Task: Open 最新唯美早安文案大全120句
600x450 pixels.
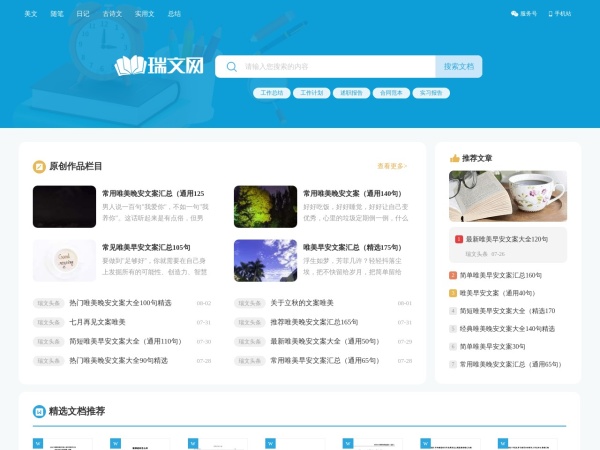Action: [x=507, y=239]
